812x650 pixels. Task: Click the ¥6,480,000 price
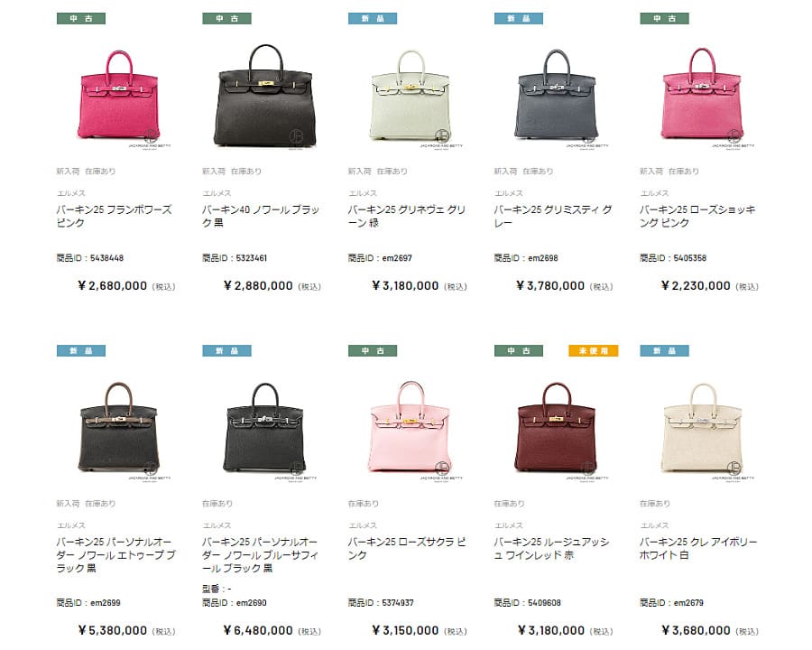click(x=258, y=630)
